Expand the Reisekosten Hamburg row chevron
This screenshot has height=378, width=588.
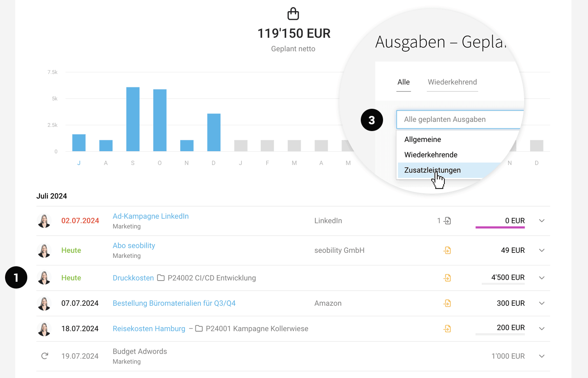542,328
